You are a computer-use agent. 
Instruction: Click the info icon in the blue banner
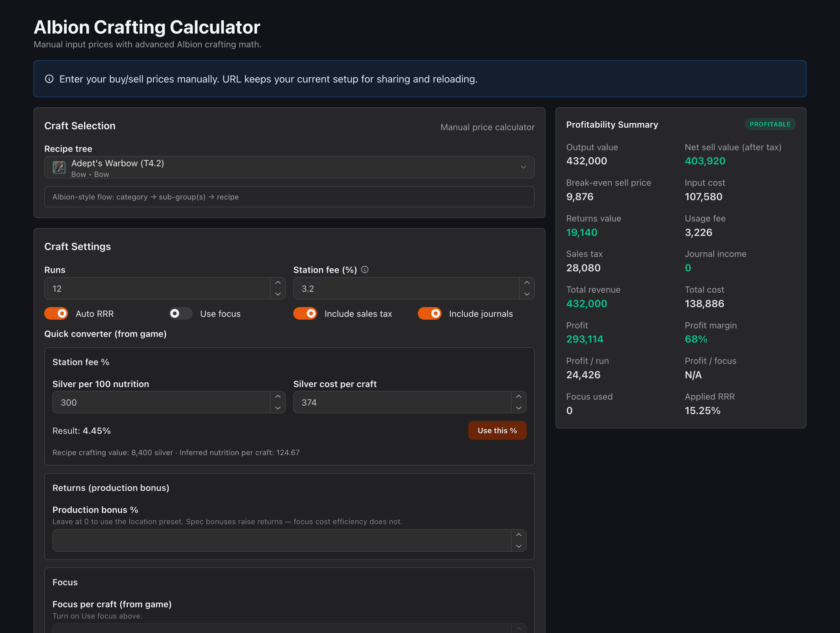coord(49,79)
